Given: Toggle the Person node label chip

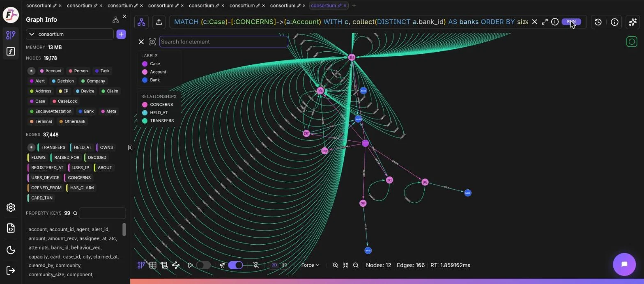Looking at the screenshot, I should pyautogui.click(x=78, y=71).
